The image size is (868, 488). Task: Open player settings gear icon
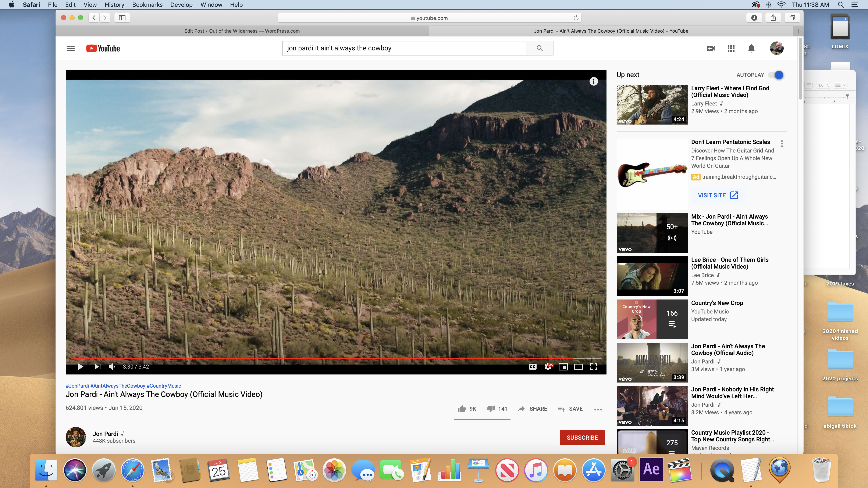[548, 367]
